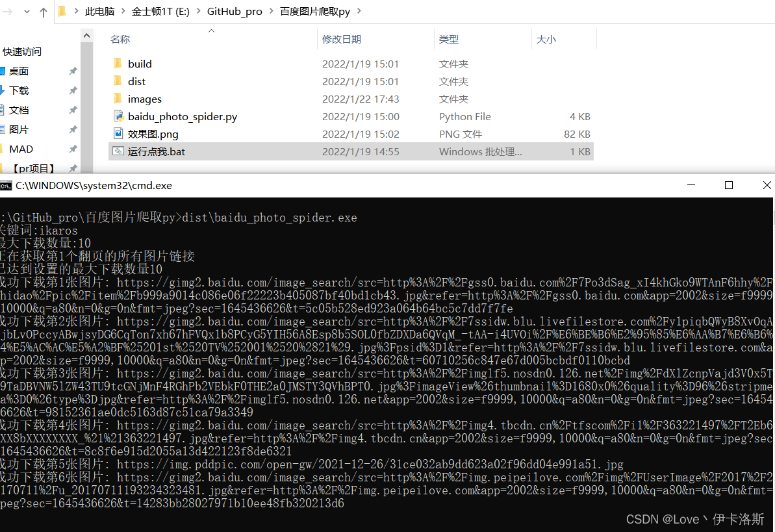Click the cmd line 关键词:ikaros
This screenshot has width=775, height=532.
(x=38, y=231)
